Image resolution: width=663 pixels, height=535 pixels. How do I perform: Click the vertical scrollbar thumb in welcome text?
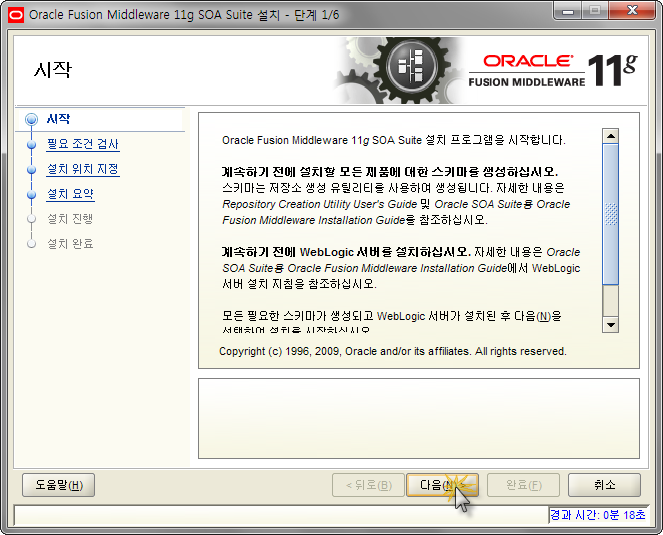click(611, 214)
